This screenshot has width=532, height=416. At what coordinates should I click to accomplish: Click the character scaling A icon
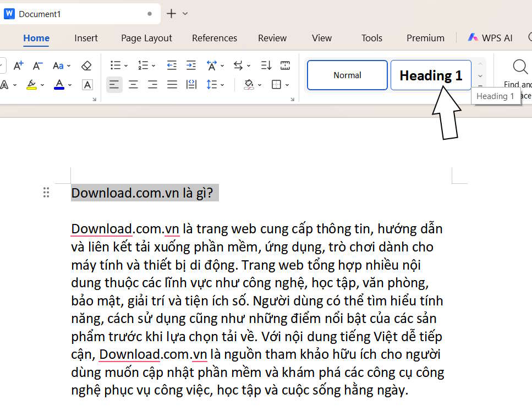click(x=212, y=65)
